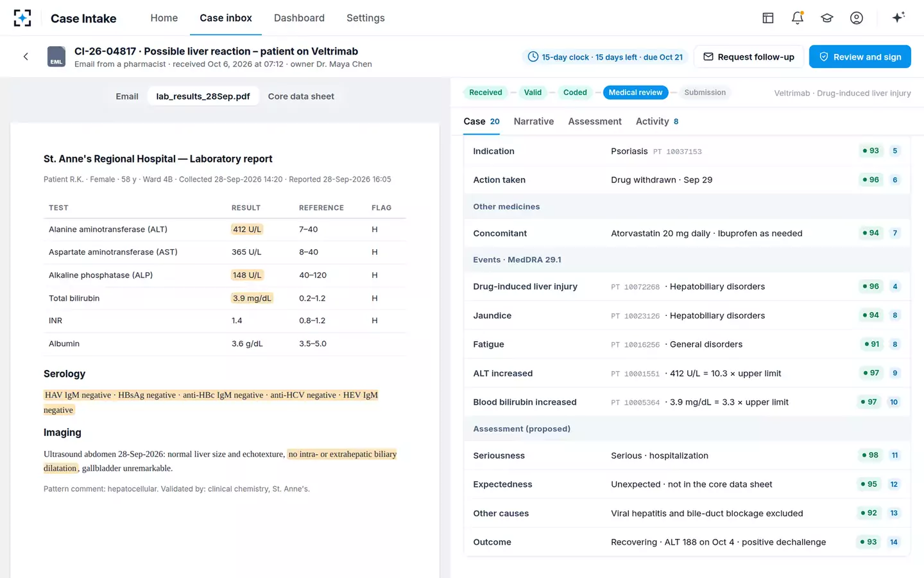
Task: Click the Coded workflow step
Action: click(x=575, y=92)
